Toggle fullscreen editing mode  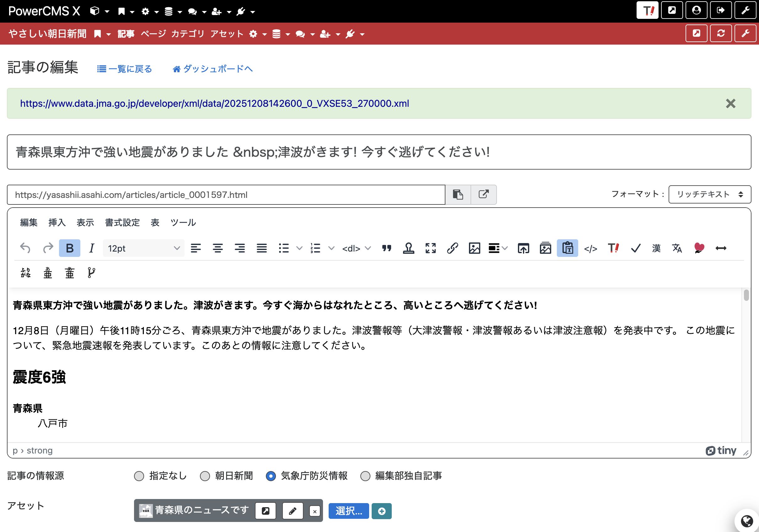pyautogui.click(x=430, y=248)
